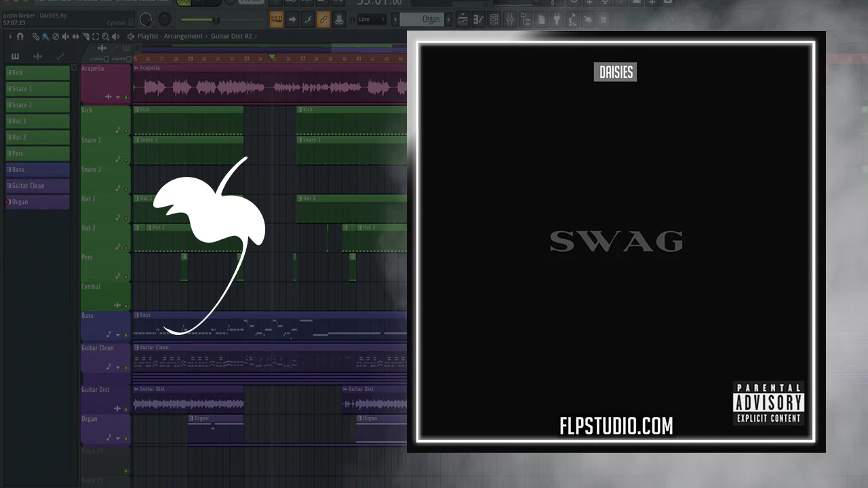
Task: Mute the Perc track
Action: point(125,277)
